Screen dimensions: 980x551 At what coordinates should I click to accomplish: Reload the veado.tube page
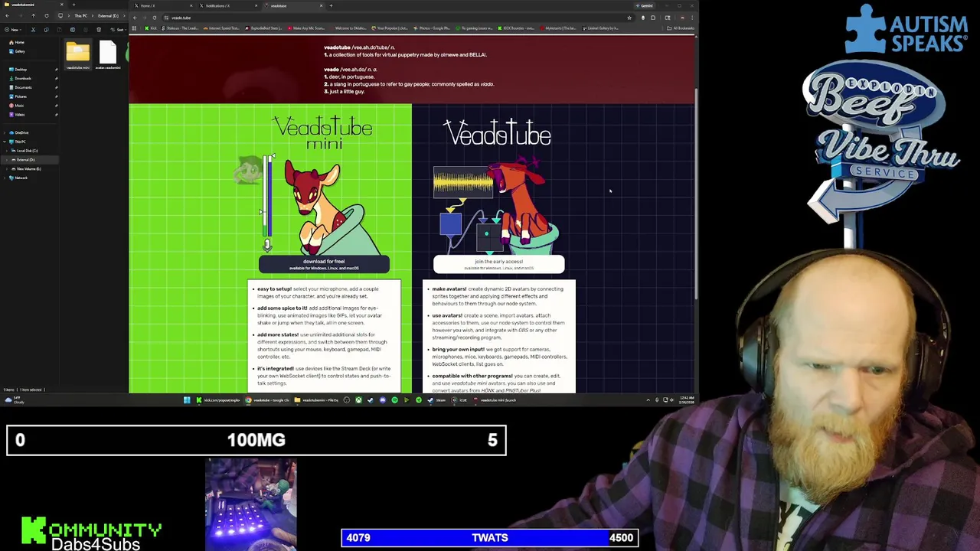pyautogui.click(x=155, y=18)
